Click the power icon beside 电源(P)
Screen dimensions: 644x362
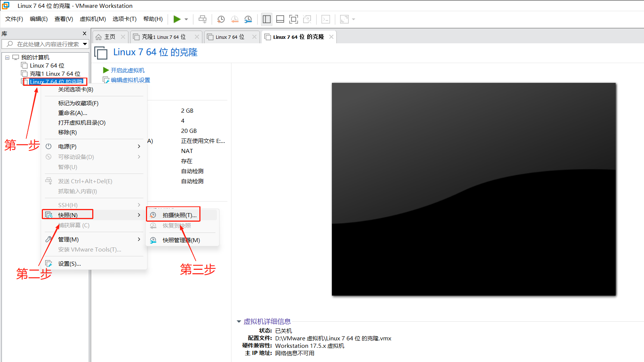coord(49,146)
